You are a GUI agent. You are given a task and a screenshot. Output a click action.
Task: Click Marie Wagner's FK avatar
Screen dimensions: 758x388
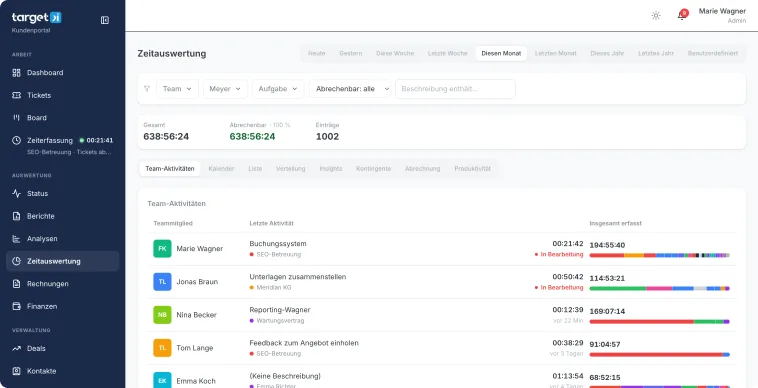(162, 248)
